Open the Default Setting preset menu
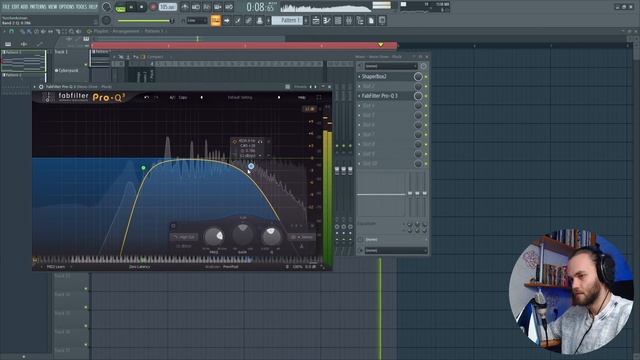The height and width of the screenshot is (360, 640). point(240,98)
